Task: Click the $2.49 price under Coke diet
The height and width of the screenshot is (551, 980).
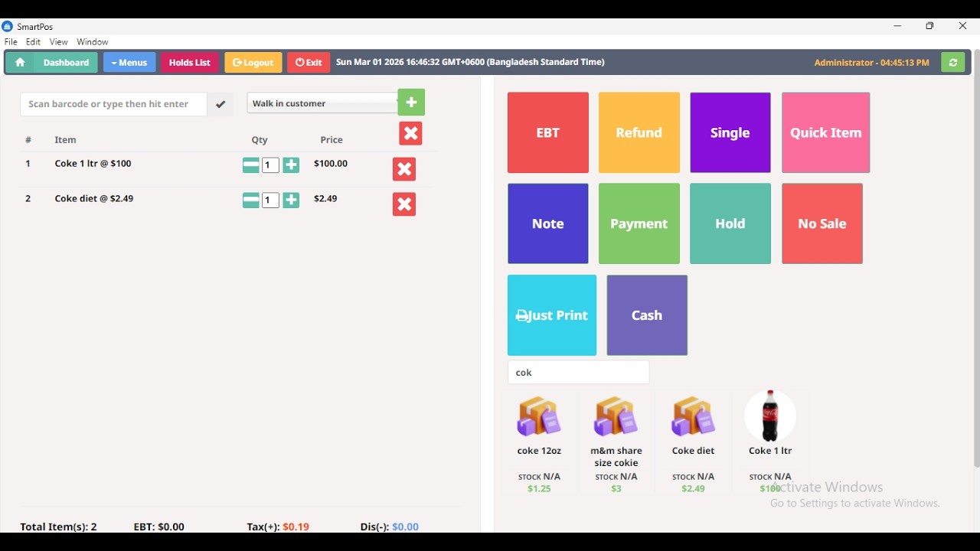Action: tap(694, 489)
